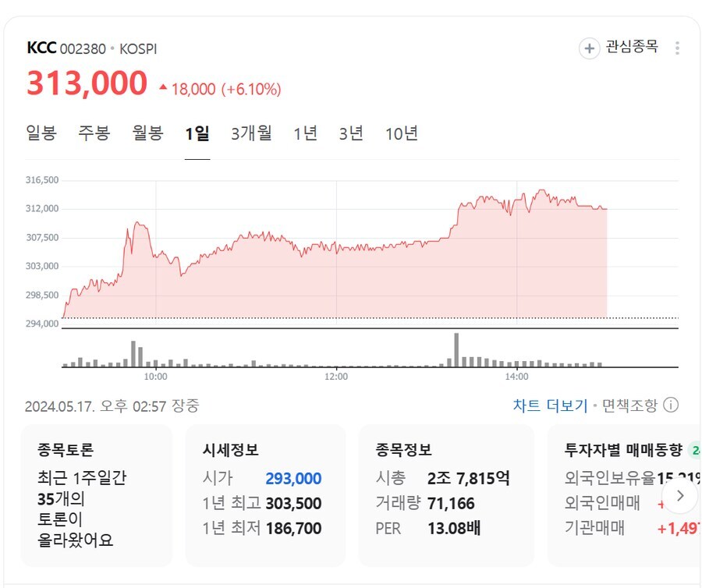Viewport: 702px width, 588px height.
Task: Open the 시세정보 price info card
Action: (x=265, y=495)
